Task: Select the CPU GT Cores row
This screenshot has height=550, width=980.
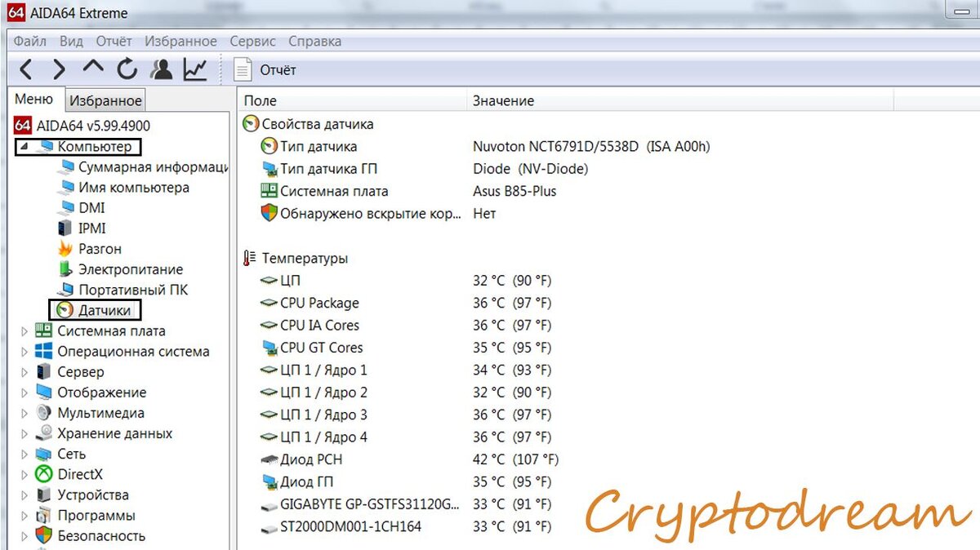Action: 406,348
